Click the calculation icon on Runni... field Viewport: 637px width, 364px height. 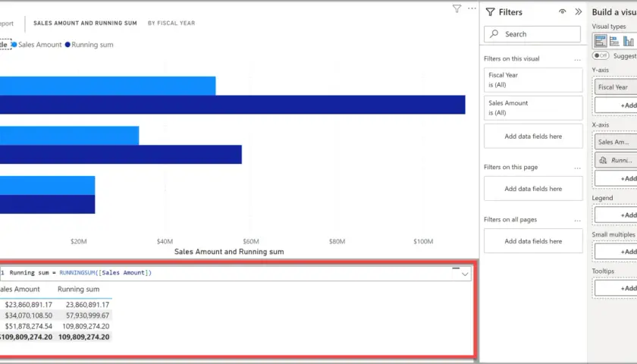click(603, 160)
